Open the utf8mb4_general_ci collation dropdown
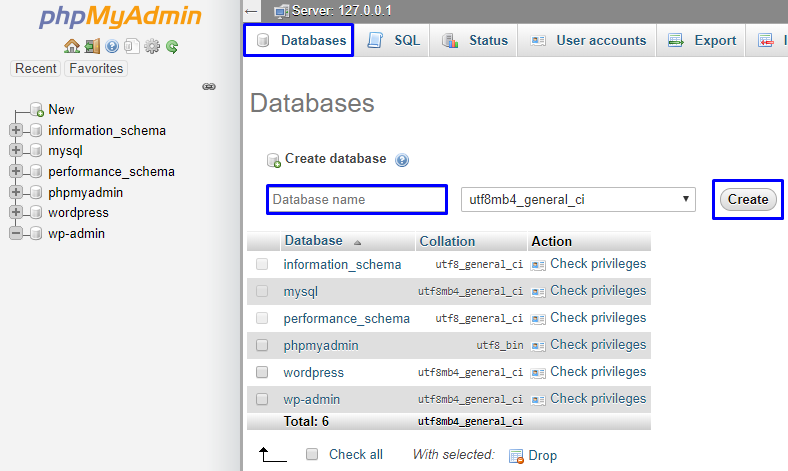 point(578,200)
